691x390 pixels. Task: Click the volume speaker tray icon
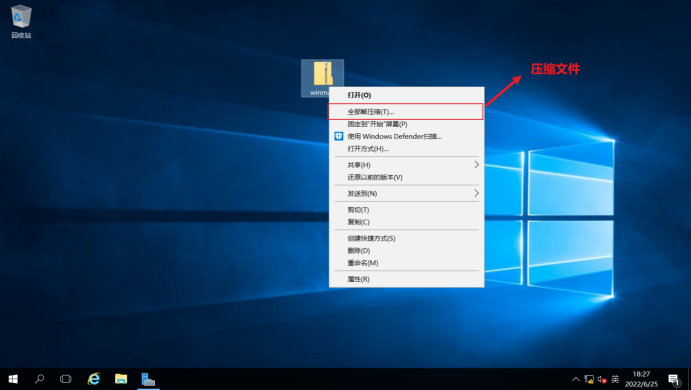pos(602,379)
